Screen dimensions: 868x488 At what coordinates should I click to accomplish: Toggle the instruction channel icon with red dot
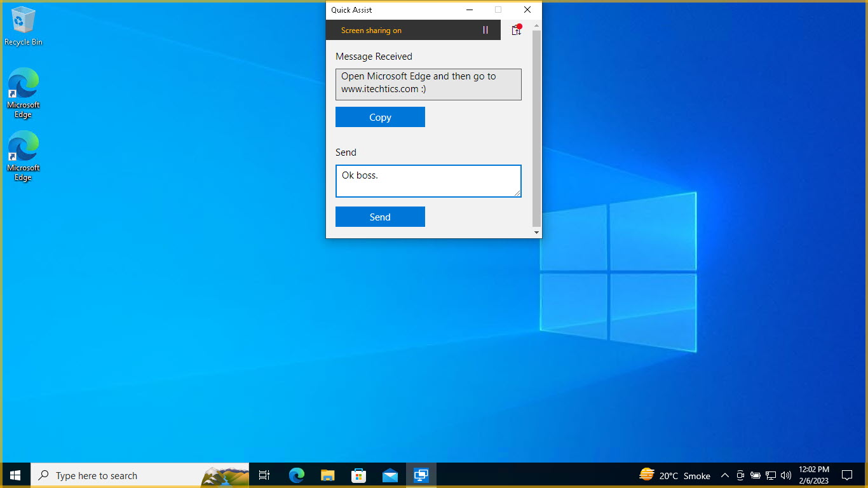pos(516,30)
